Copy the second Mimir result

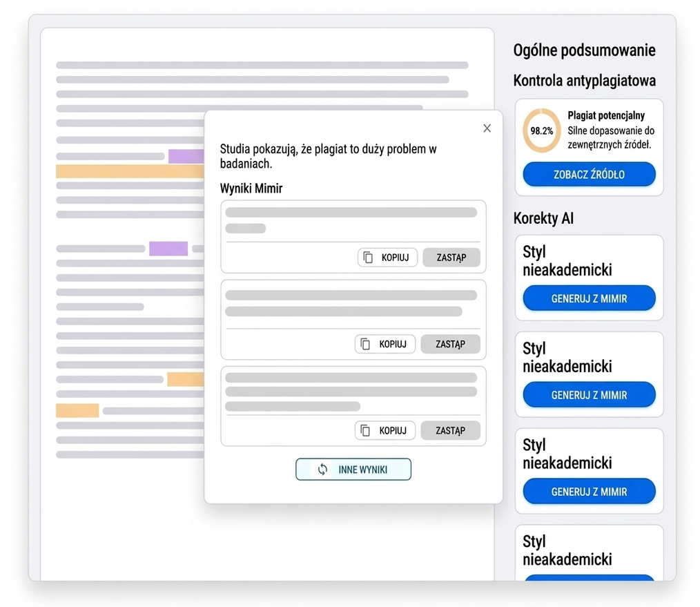[x=385, y=344]
